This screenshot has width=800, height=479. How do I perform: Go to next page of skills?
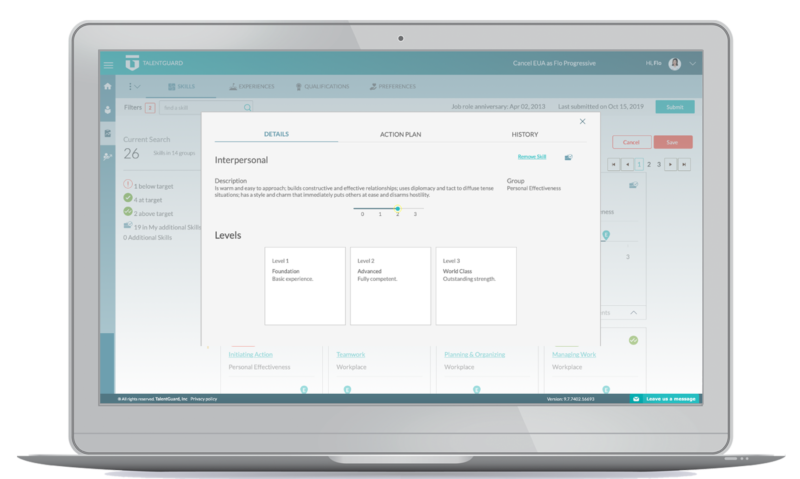click(670, 164)
